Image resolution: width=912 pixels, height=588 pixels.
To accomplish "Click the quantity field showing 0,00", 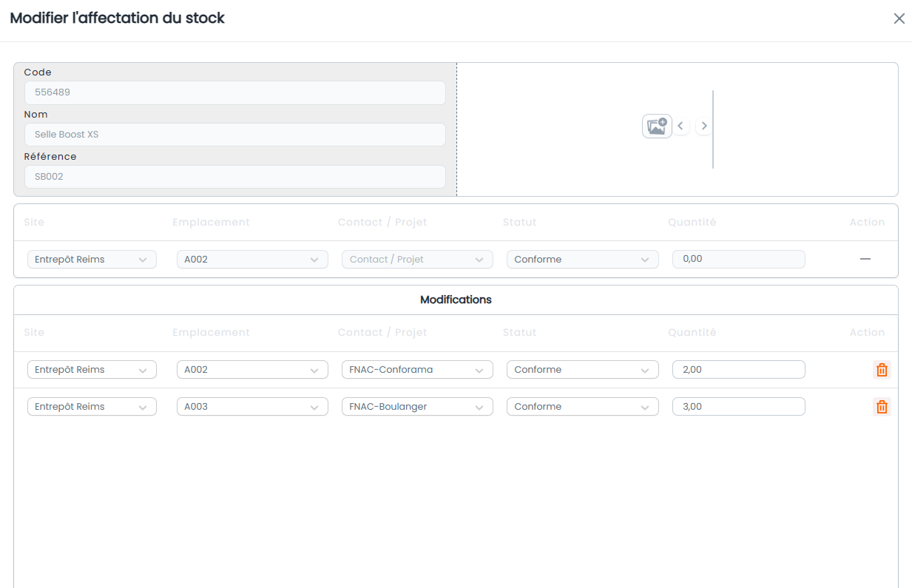I will tap(738, 260).
